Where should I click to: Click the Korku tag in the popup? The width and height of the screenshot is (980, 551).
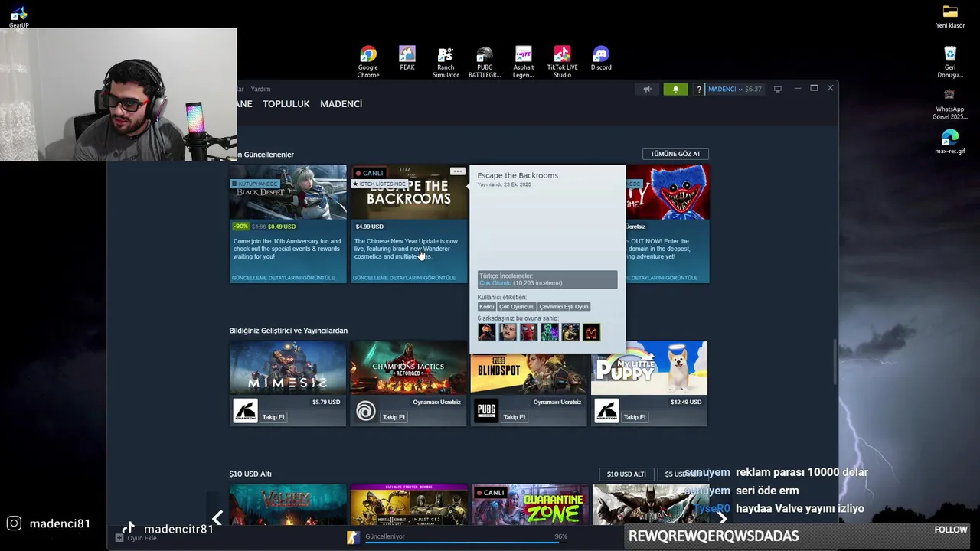486,307
